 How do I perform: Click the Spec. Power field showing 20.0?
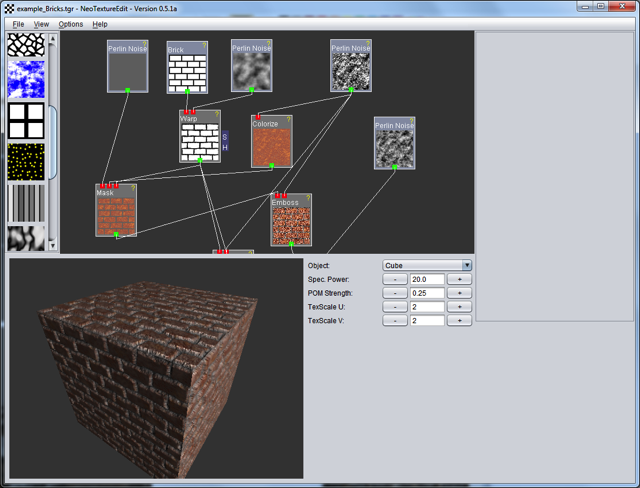tap(427, 279)
